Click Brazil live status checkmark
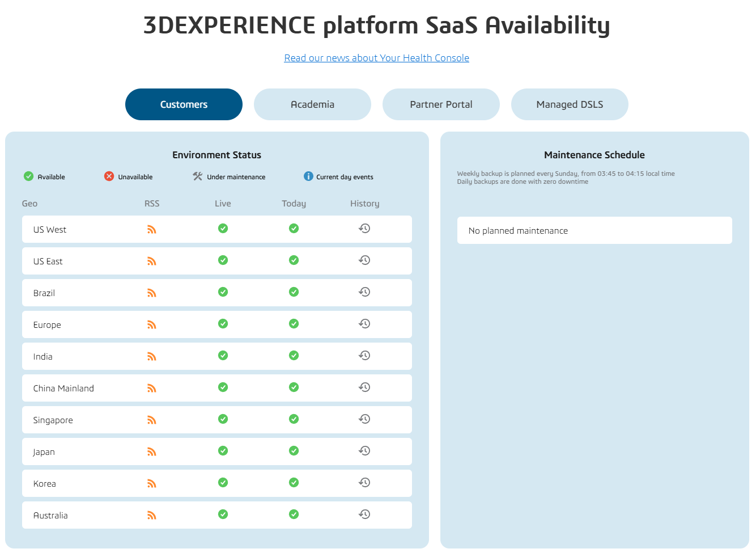The width and height of the screenshot is (756, 557). point(223,292)
